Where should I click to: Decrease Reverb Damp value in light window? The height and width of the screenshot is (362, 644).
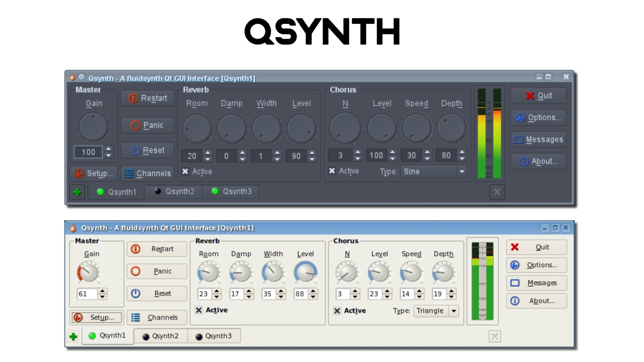pos(249,297)
